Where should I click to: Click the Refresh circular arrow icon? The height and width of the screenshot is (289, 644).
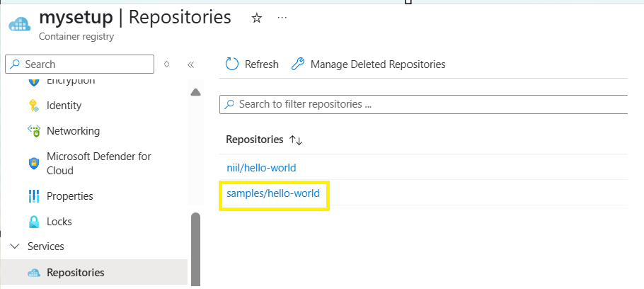pyautogui.click(x=232, y=64)
